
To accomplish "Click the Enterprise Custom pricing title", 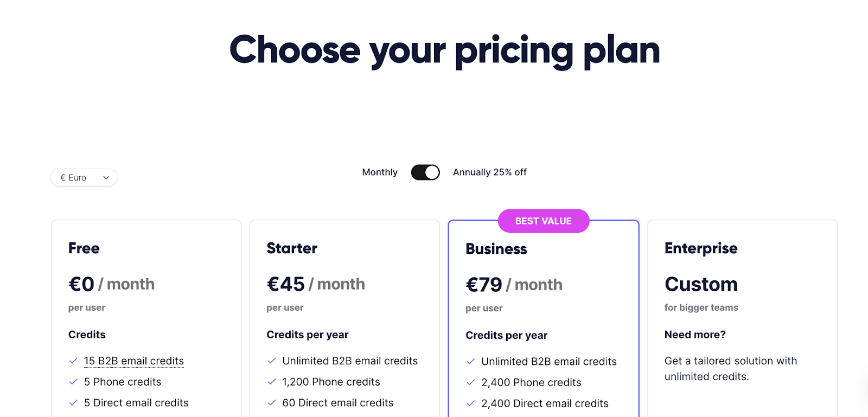I will [701, 284].
